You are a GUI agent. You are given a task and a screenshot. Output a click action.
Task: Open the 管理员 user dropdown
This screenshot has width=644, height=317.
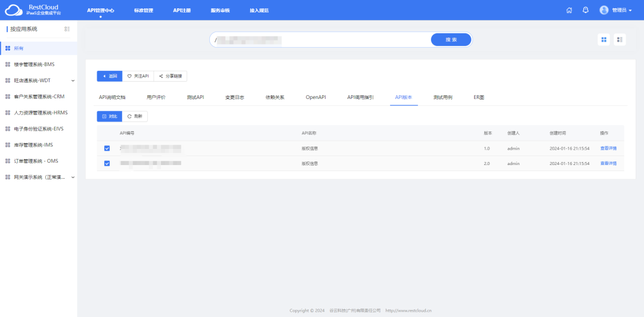tap(615, 10)
